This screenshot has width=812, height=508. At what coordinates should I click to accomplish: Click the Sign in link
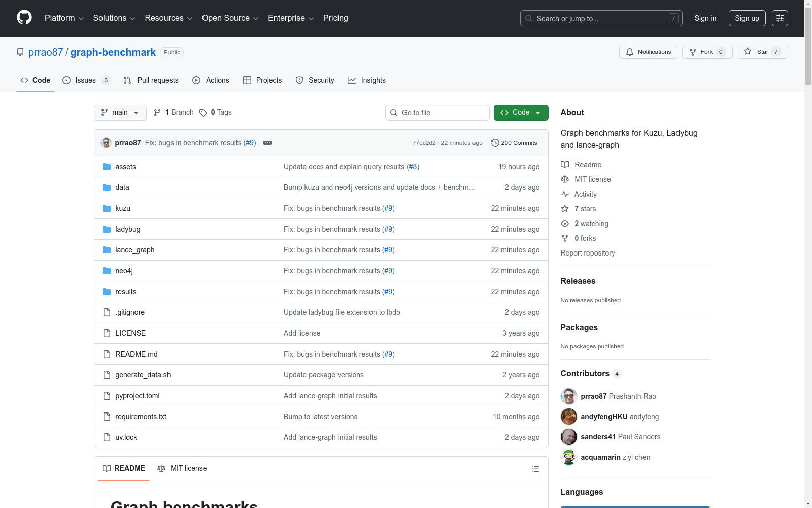(705, 18)
